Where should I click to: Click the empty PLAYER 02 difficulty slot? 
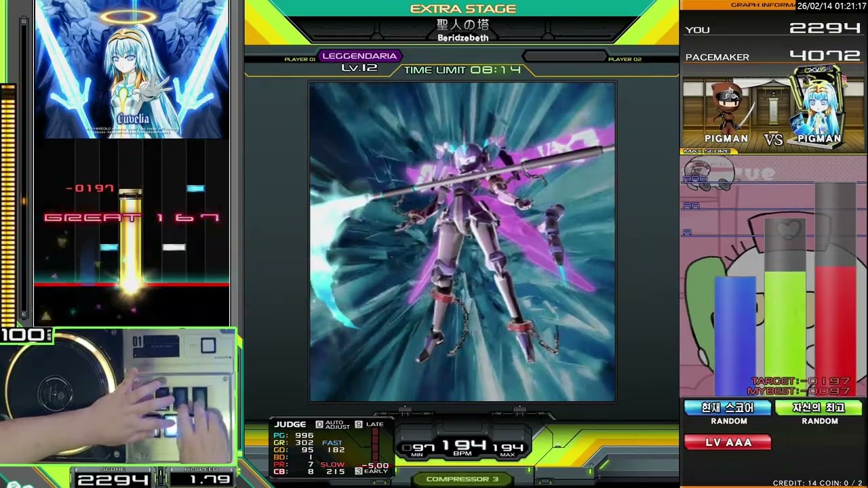tap(564, 56)
